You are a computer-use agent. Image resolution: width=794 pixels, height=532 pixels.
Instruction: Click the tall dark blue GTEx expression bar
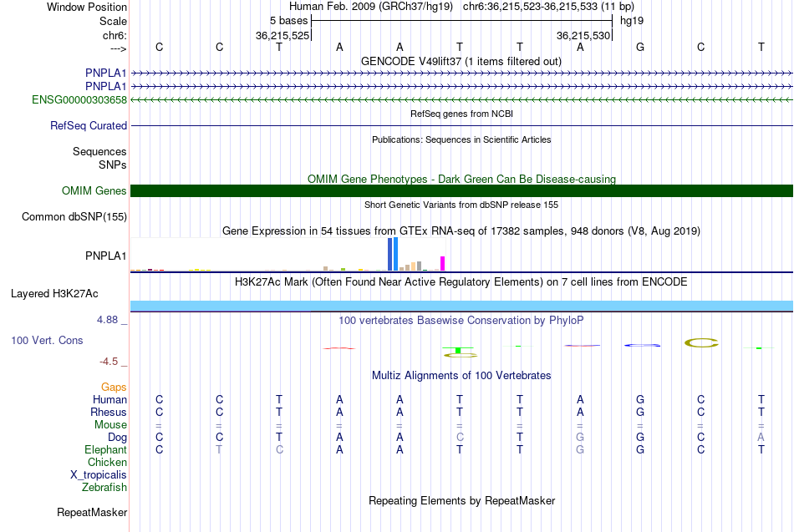(390, 254)
